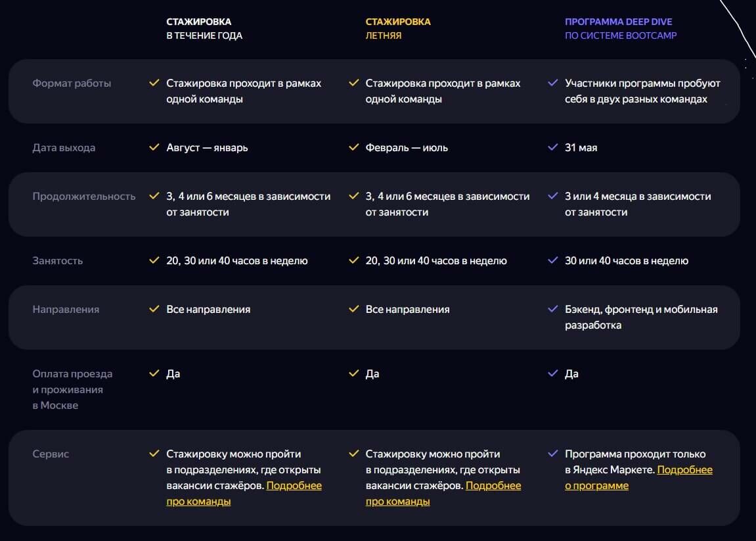Click purple checkmark beside '3 или 4 месяца'
The width and height of the screenshot is (756, 541).
(x=553, y=197)
